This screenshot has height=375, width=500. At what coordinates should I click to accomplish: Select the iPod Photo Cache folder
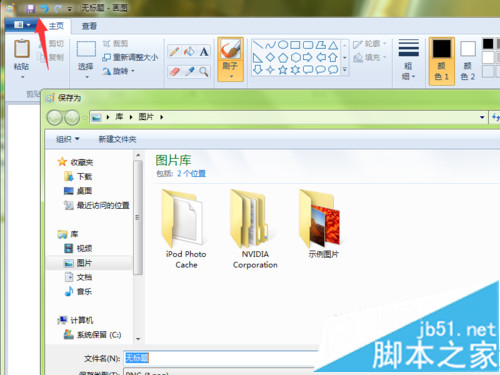pyautogui.click(x=186, y=229)
